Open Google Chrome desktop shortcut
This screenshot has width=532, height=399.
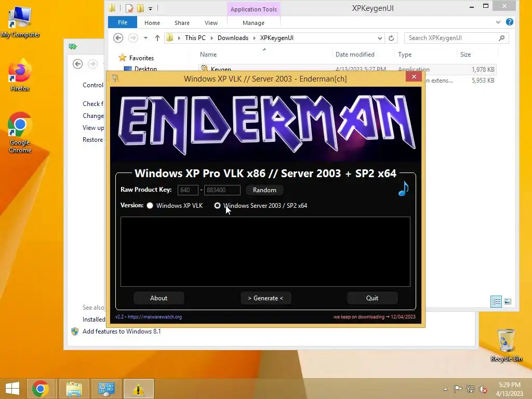20,132
